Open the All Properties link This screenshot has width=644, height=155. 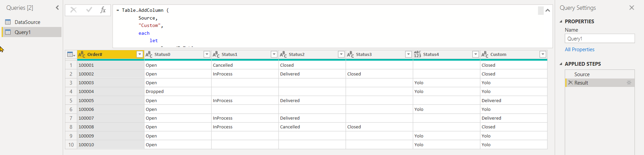pos(579,50)
